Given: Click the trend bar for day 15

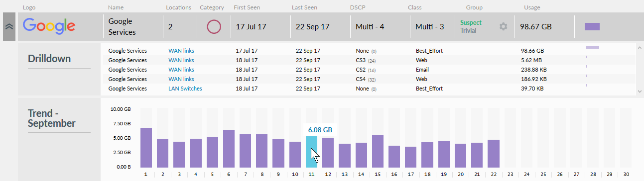Looking at the screenshot, I should (x=378, y=151).
